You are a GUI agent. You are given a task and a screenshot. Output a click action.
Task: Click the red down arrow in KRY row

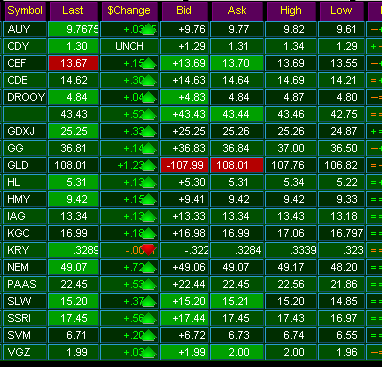[148, 250]
